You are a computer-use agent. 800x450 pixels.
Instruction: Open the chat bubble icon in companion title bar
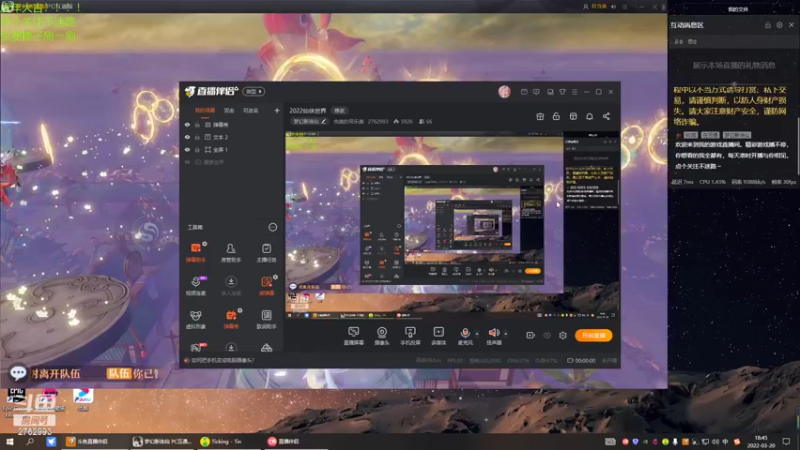coord(536,92)
